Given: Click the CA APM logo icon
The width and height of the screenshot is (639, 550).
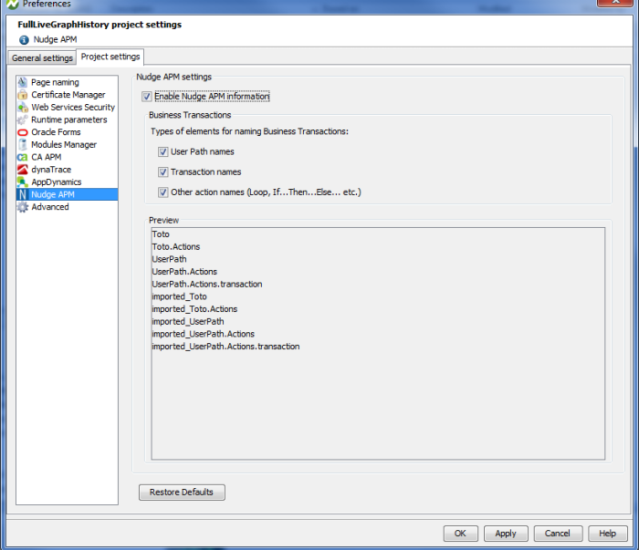Looking at the screenshot, I should (x=22, y=157).
